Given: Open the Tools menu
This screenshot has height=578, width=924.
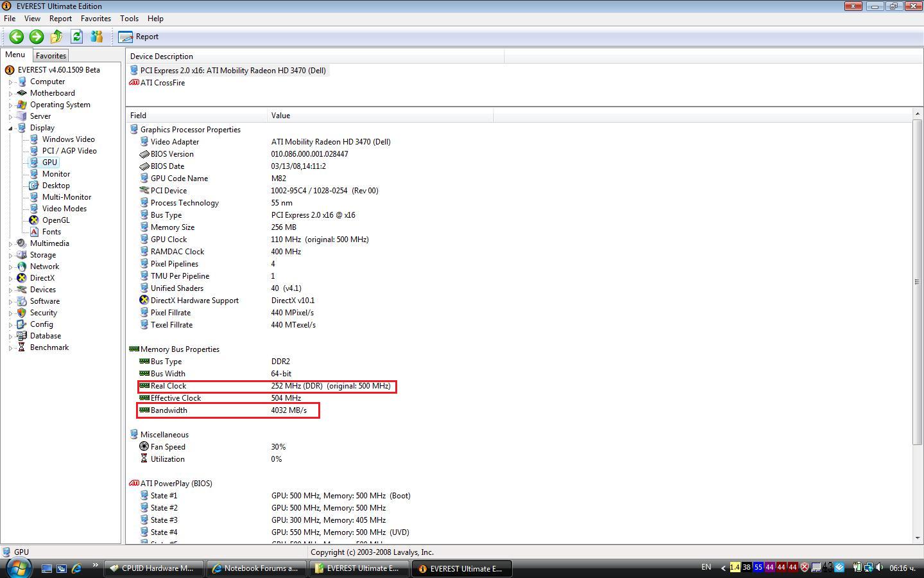Looking at the screenshot, I should [x=129, y=19].
